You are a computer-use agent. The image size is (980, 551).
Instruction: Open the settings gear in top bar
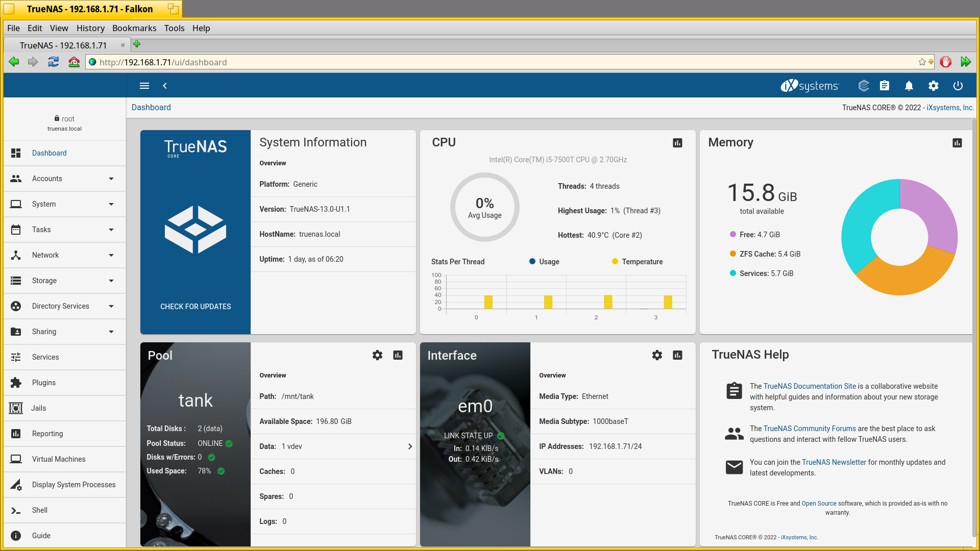934,86
